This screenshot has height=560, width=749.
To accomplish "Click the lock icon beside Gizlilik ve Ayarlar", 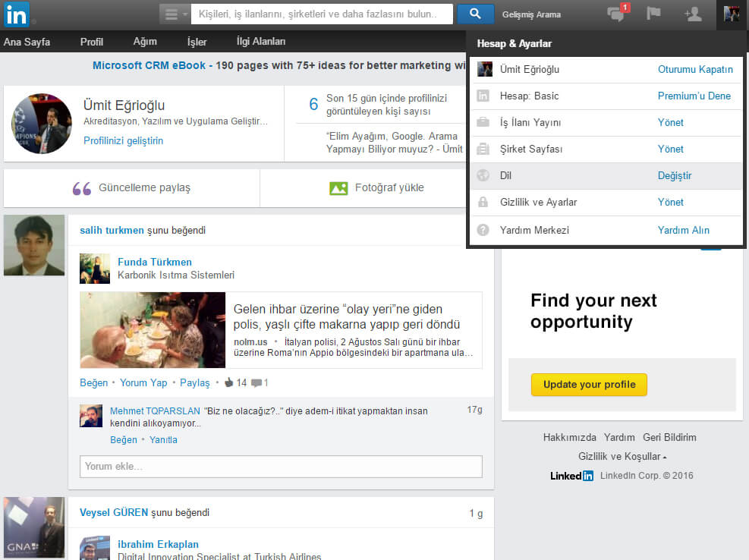I will (483, 202).
